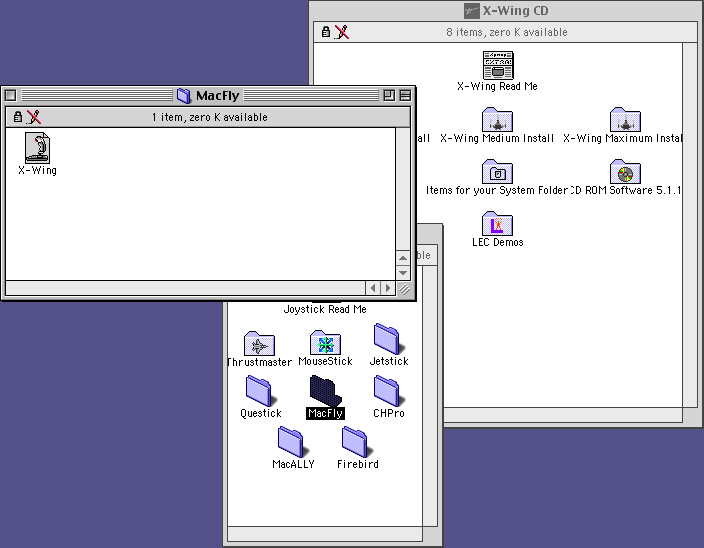The height and width of the screenshot is (548, 704).
Task: Click the MacFly window zoom box
Action: click(389, 95)
